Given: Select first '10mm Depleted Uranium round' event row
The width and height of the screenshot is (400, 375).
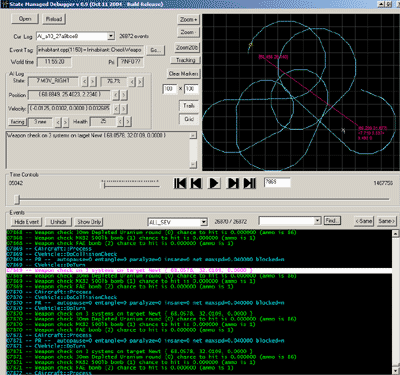Looking at the screenshot, I should tap(199, 233).
